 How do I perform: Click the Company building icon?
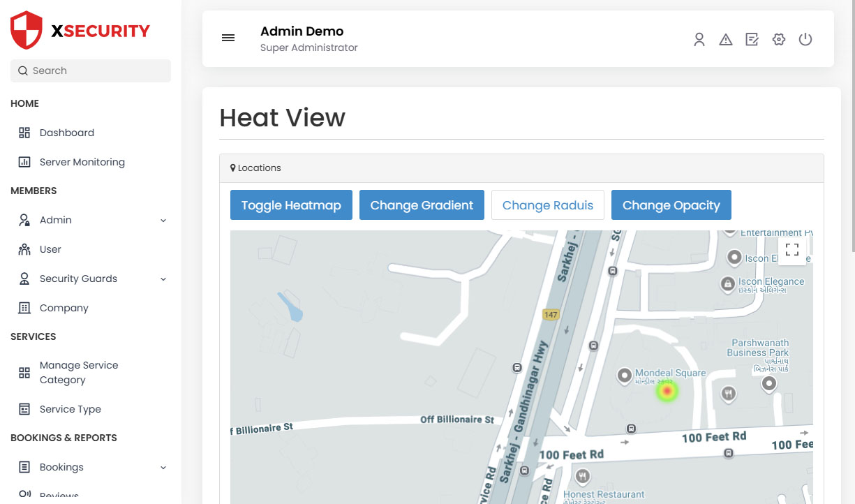[x=24, y=308]
